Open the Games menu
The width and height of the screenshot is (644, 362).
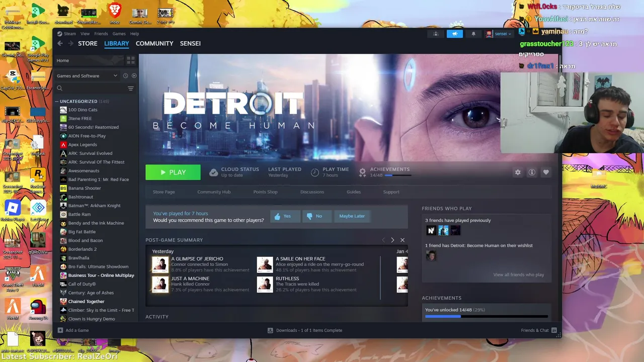click(119, 34)
